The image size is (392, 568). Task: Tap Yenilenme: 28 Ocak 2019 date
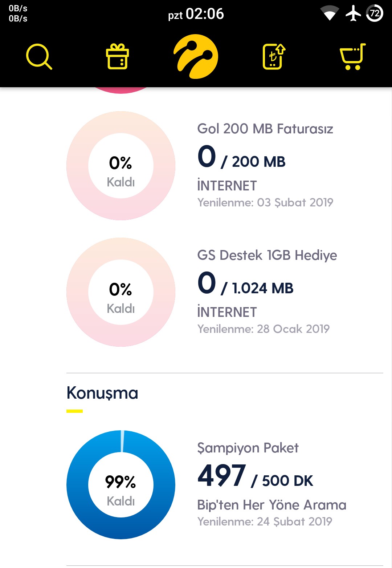tap(263, 329)
